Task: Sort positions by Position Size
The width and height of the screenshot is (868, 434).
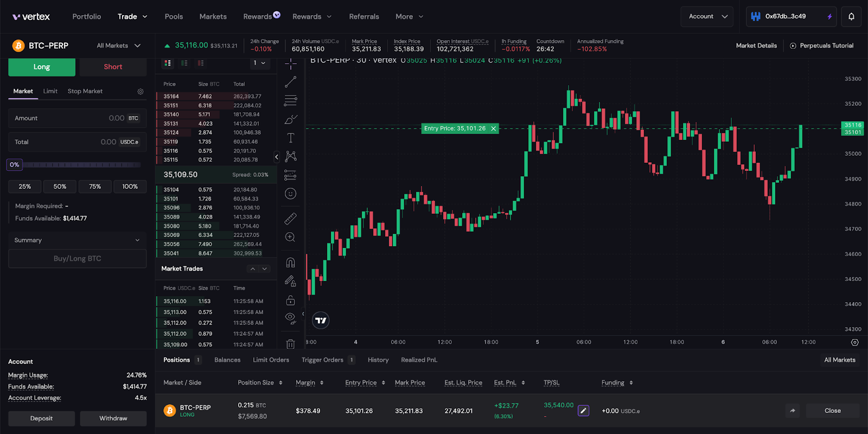Action: click(x=260, y=383)
